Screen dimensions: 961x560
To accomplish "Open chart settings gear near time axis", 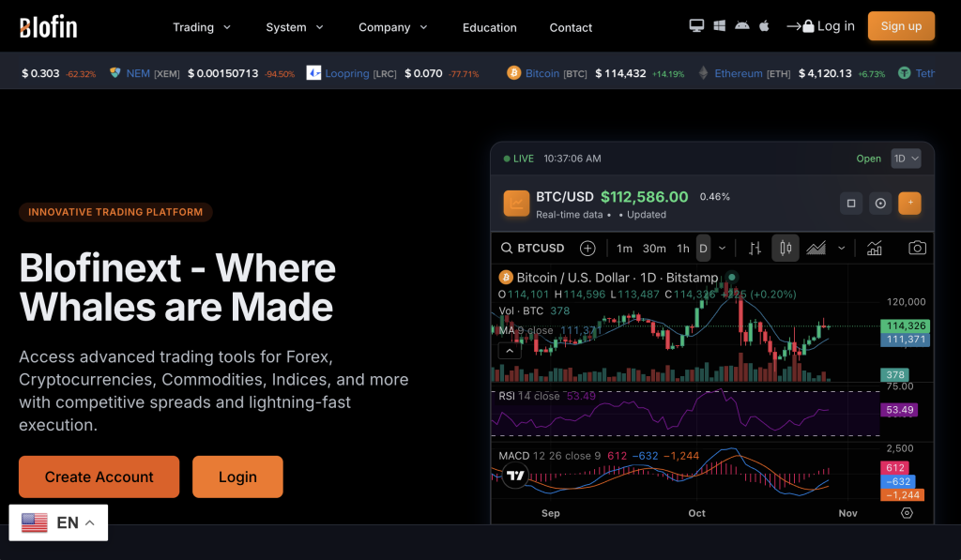I will 907,513.
